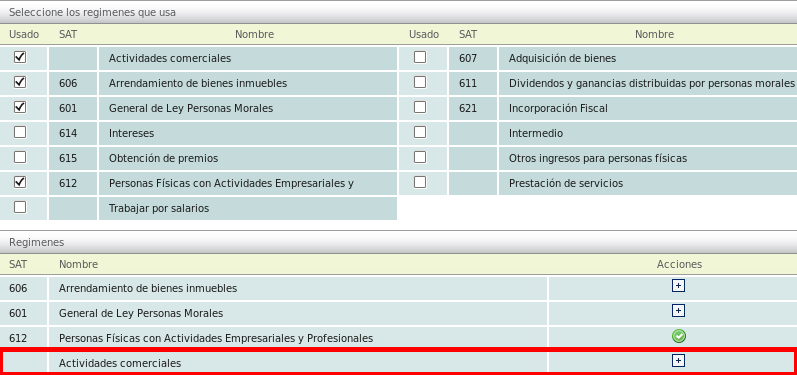The image size is (797, 375).
Task: Click Acciones column header in Regimenes table
Action: 679,264
